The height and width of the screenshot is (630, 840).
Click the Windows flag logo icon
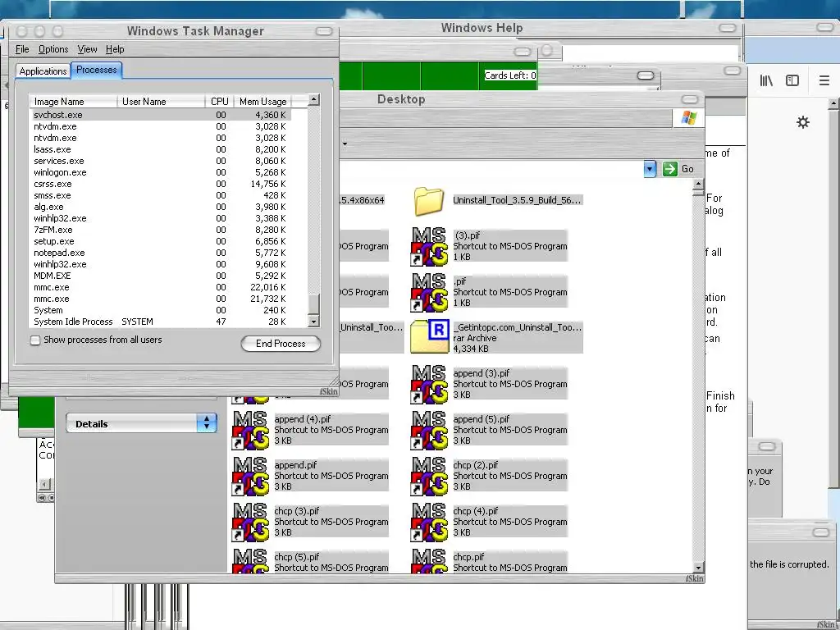click(689, 118)
